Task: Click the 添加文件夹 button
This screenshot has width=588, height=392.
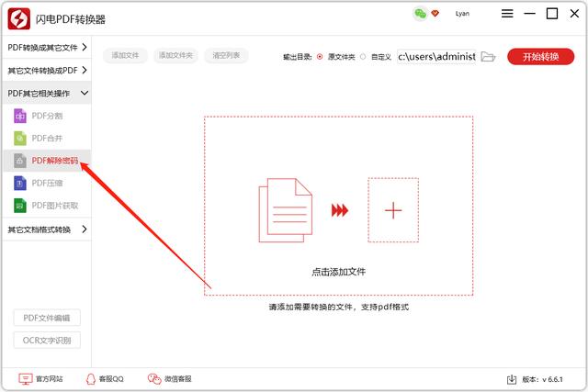Action: [x=175, y=55]
